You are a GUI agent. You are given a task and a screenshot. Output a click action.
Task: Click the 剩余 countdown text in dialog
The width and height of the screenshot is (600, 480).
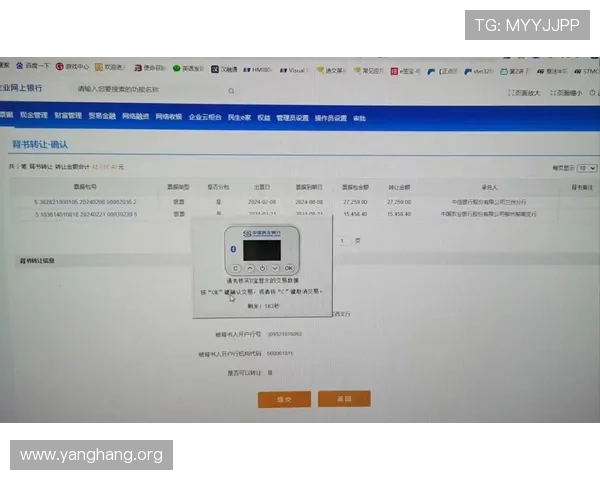click(263, 306)
